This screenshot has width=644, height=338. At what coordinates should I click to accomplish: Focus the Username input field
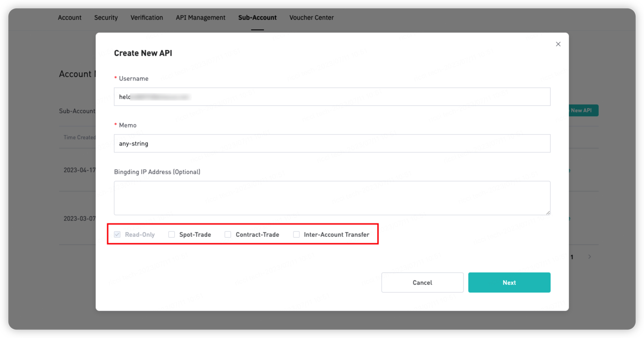(332, 97)
